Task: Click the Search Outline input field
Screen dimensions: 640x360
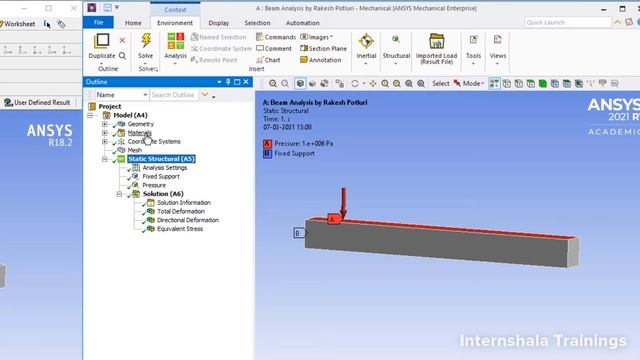Action: click(174, 95)
